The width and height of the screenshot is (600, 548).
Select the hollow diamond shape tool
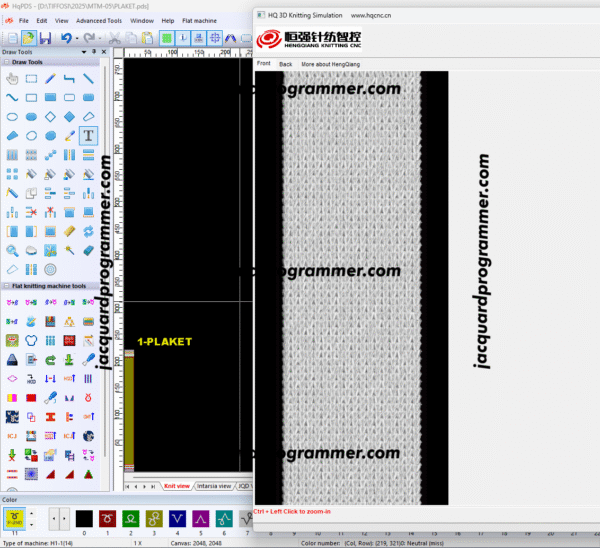(x=50, y=116)
